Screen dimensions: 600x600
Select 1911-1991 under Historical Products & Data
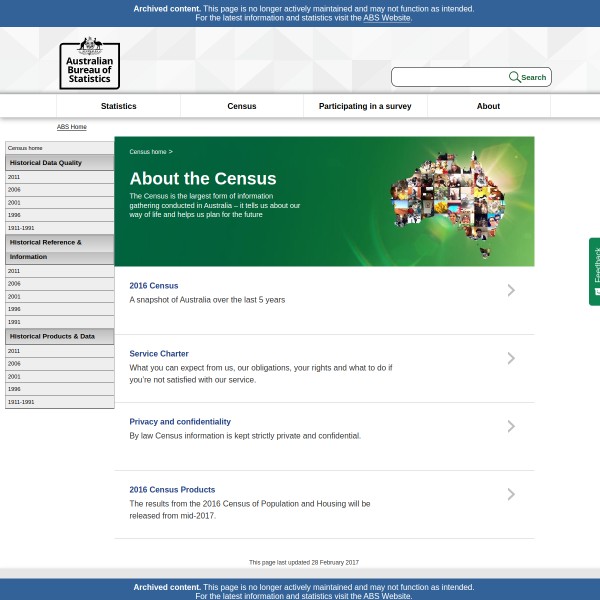tap(21, 402)
